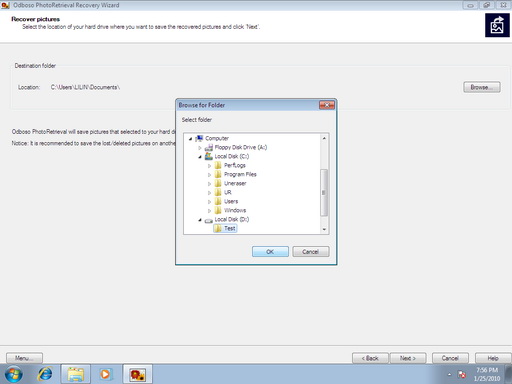Viewport: 512px width, 384px height.
Task: Go to previous step with Back
Action: [x=370, y=358]
